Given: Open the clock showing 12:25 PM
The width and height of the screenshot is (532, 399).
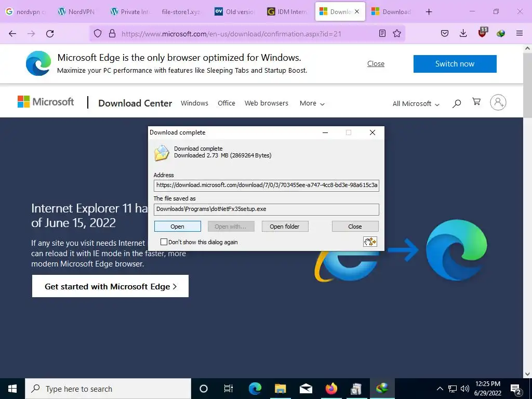Looking at the screenshot, I should [x=487, y=389].
